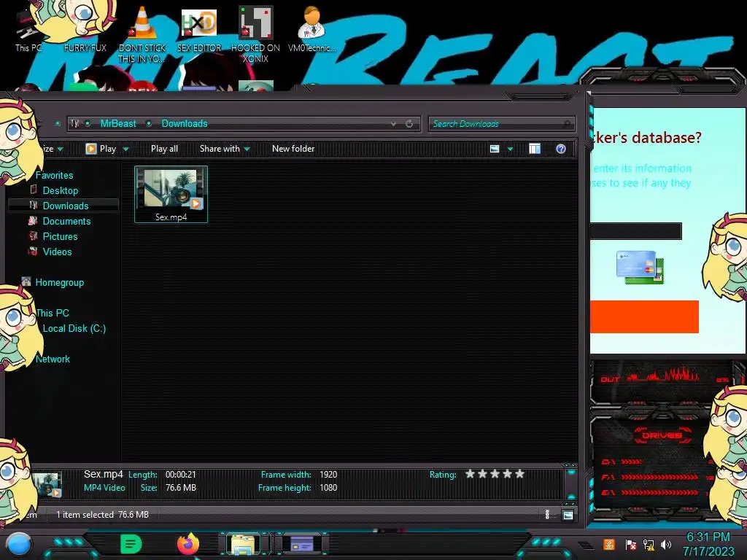The width and height of the screenshot is (747, 560).
Task: Click the MrBeast breadcrumb in address bar
Action: pyautogui.click(x=118, y=124)
